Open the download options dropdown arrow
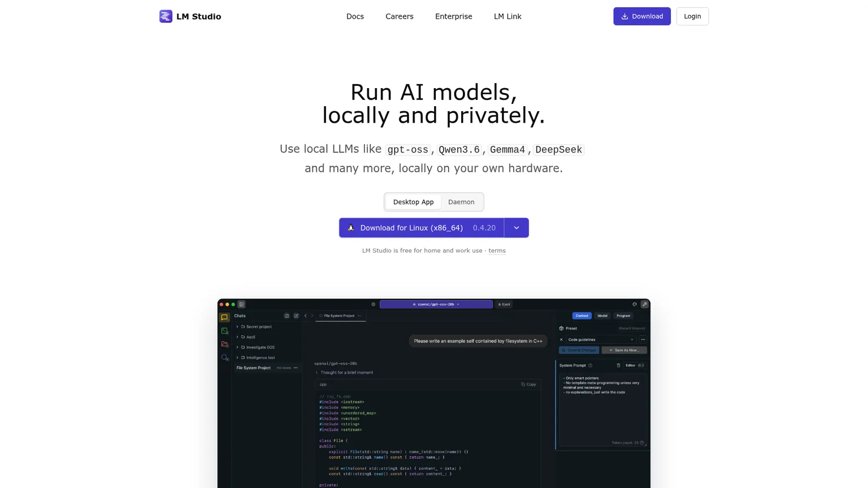 point(517,228)
